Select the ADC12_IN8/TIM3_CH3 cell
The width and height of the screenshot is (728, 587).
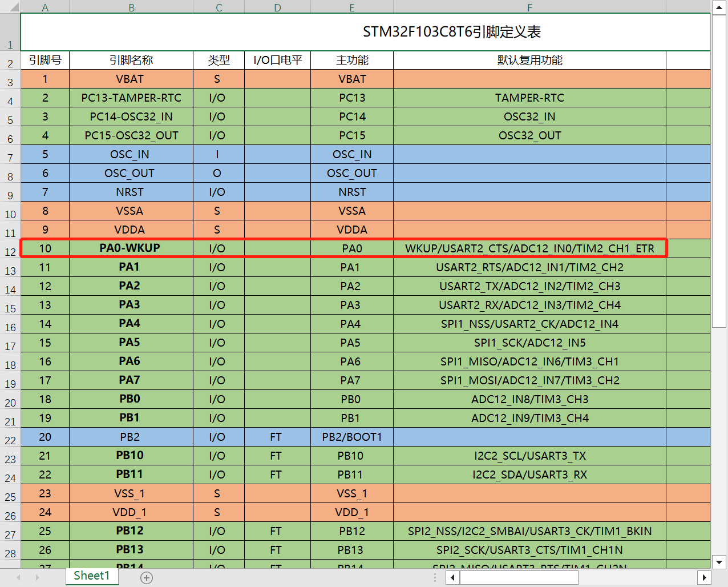(529, 399)
